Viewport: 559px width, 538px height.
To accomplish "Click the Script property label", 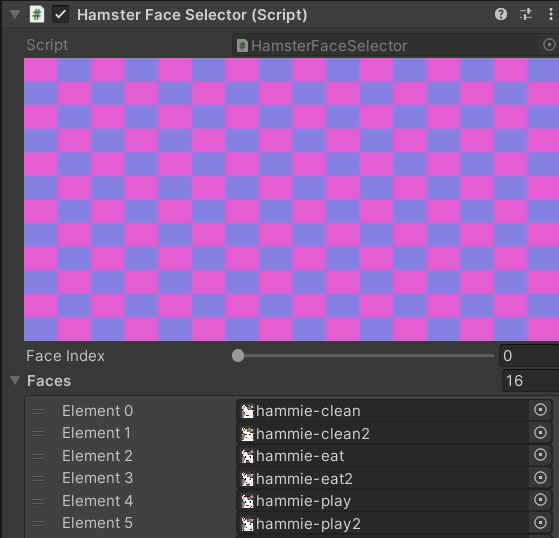I will (47, 45).
